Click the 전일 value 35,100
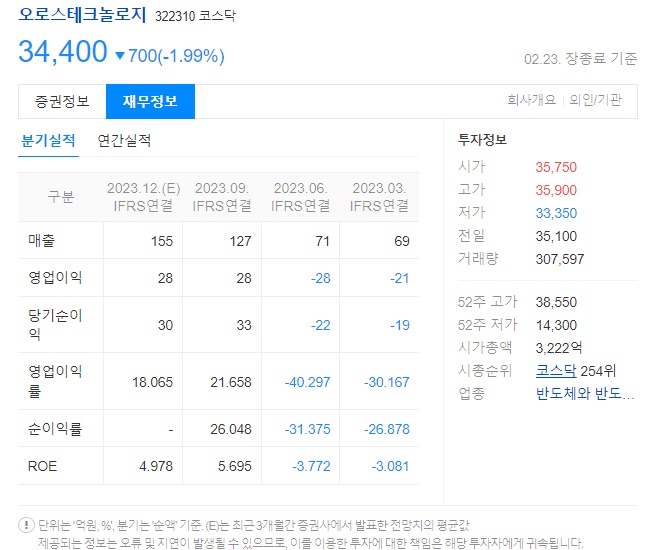Screen dimensions: 650x550 [556, 236]
